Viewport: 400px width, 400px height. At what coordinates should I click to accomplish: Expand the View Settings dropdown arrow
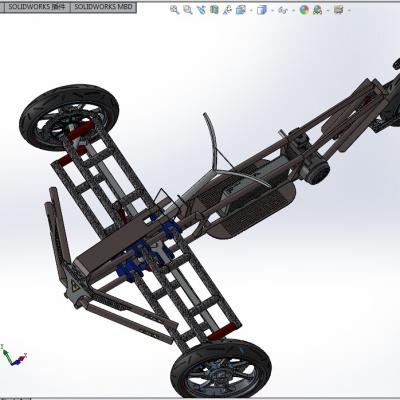(x=349, y=10)
